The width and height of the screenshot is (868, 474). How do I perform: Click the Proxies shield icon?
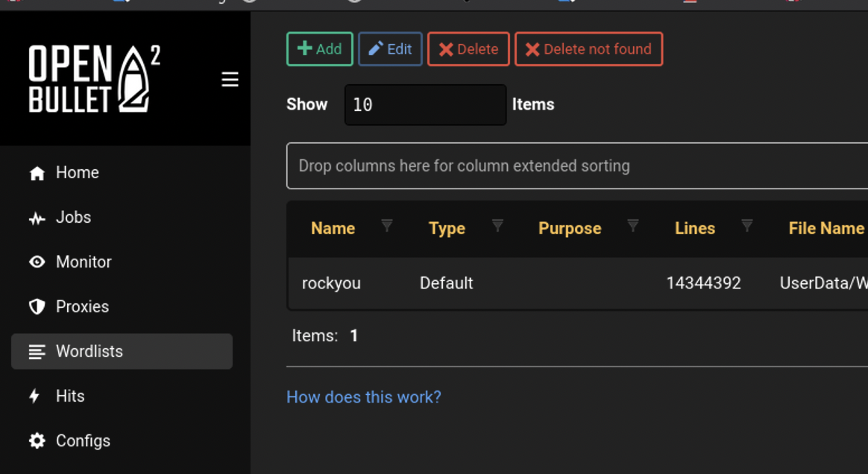tap(37, 306)
